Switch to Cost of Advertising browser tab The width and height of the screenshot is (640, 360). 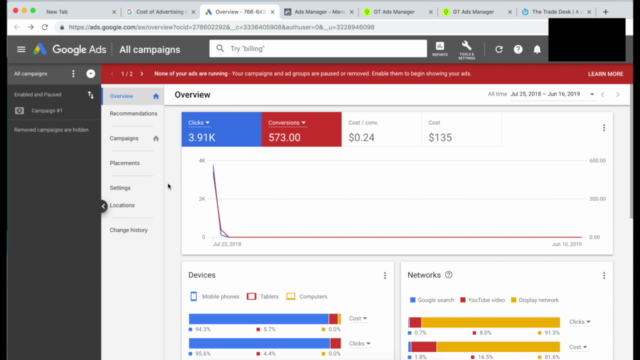point(160,12)
